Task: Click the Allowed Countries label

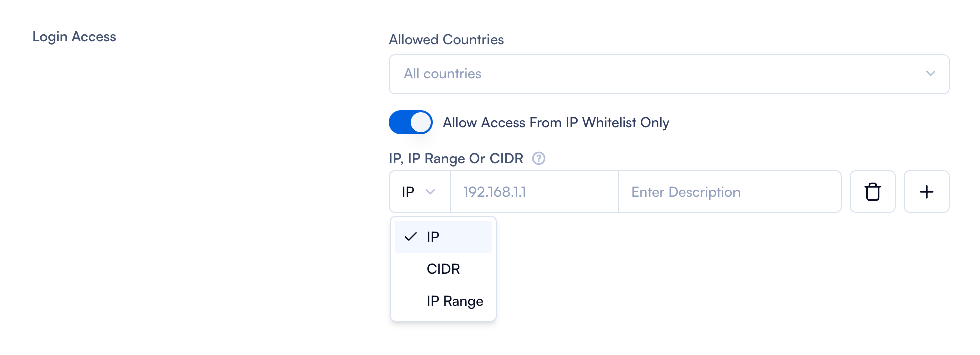Action: click(446, 40)
